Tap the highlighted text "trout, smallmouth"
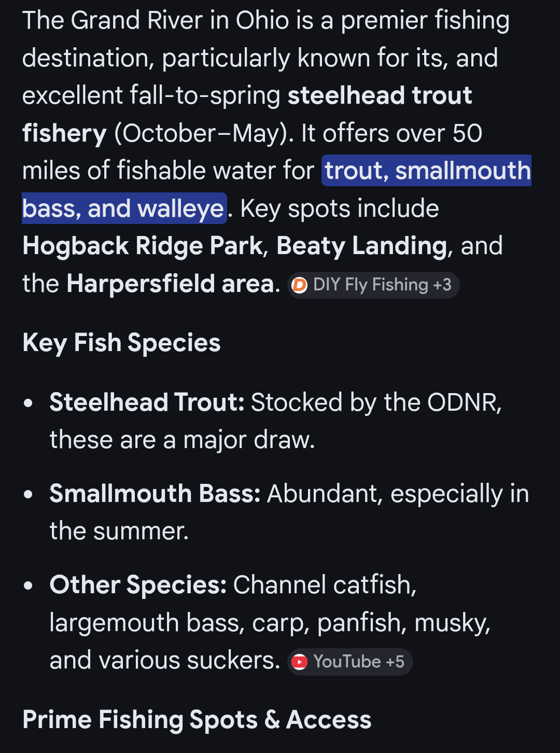 [427, 171]
